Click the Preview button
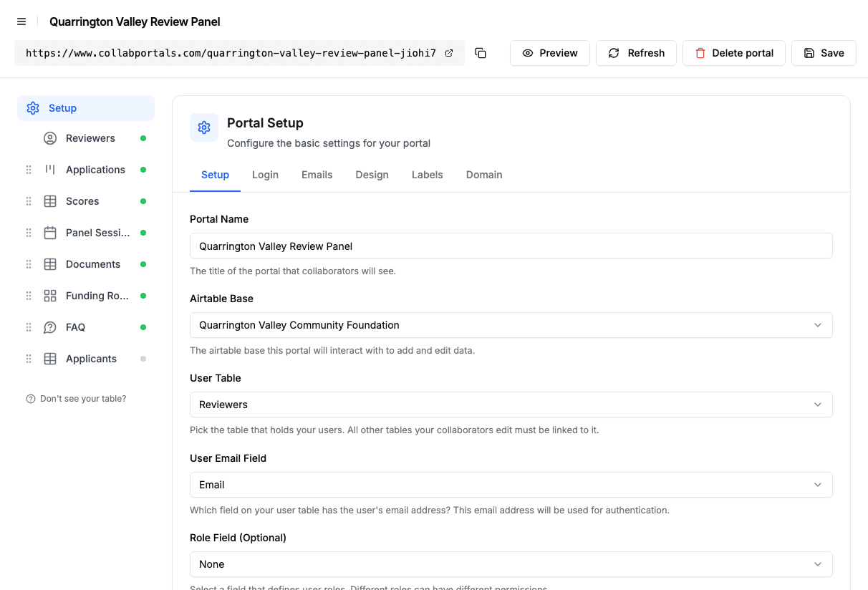 click(550, 53)
